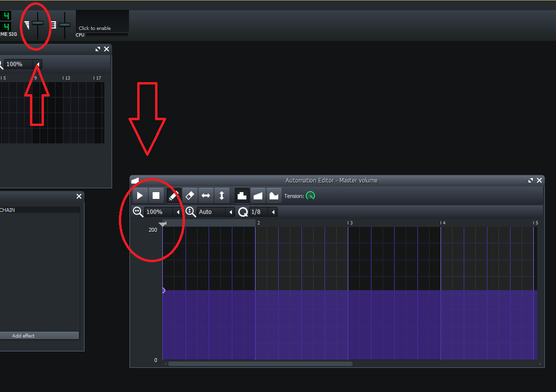This screenshot has width=556, height=392.
Task: Open the 100% zoom dropdown in playlist
Action: (38, 64)
